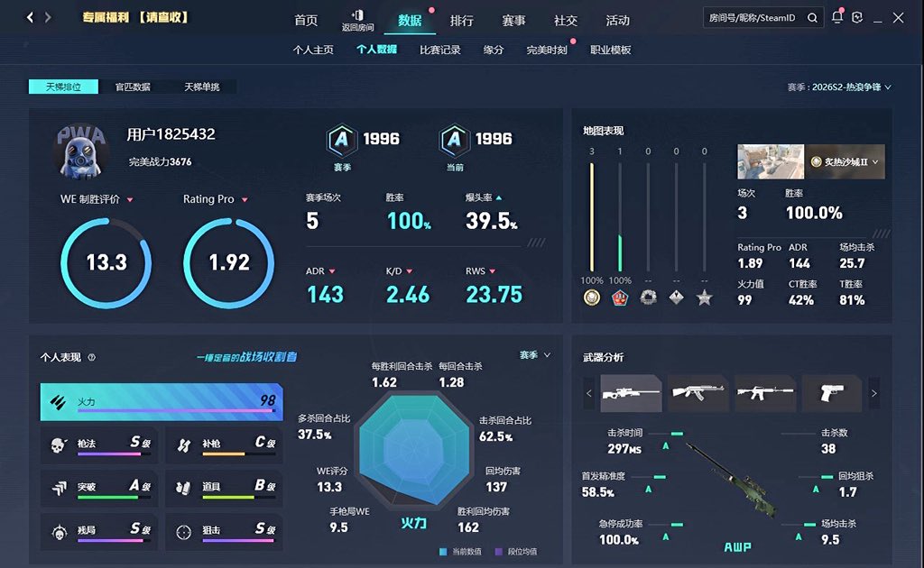This screenshot has height=568, width=924.
Task: Select the M4 rifle weapon thumbnail
Action: coord(765,393)
